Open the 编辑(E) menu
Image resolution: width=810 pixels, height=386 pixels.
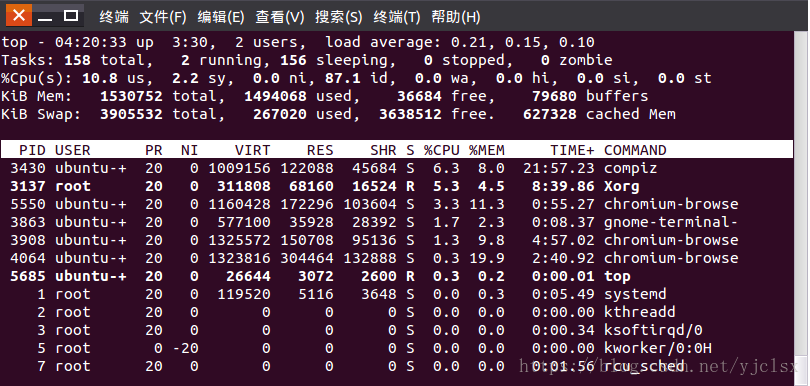click(x=221, y=17)
